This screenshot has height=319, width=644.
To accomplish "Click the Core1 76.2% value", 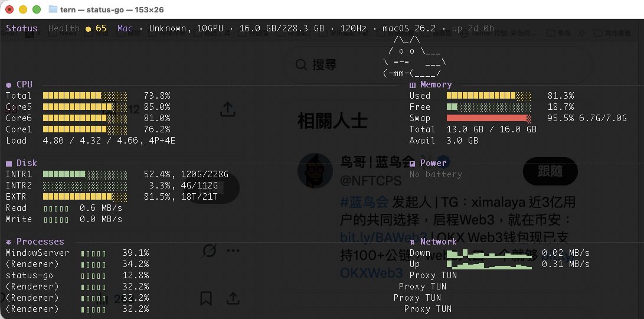I will (x=157, y=129).
